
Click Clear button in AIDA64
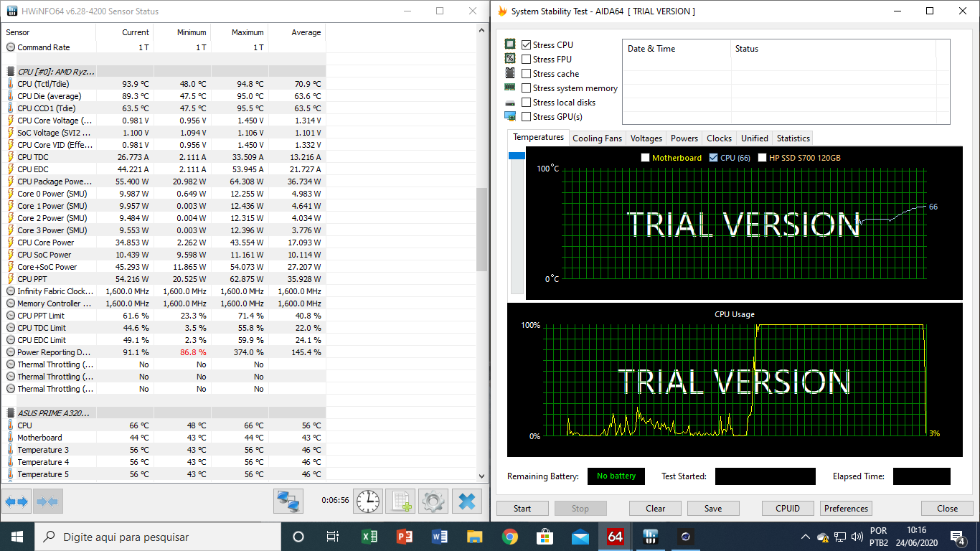(x=655, y=509)
